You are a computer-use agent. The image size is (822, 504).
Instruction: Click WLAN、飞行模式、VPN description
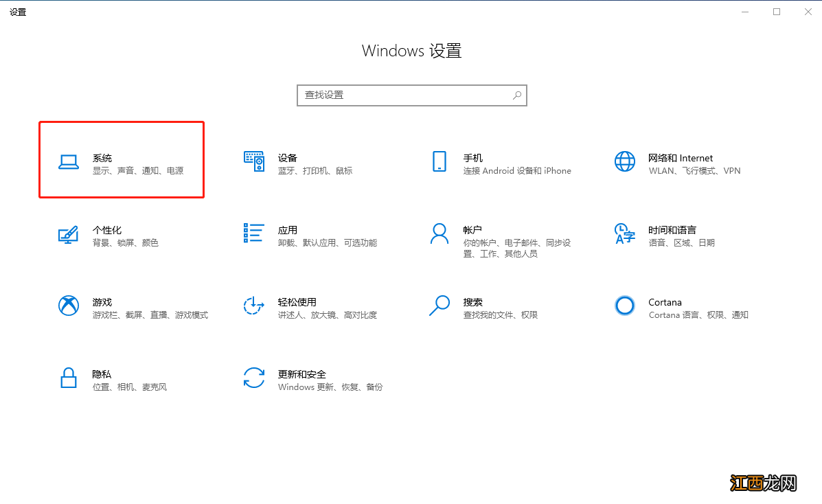click(x=694, y=171)
